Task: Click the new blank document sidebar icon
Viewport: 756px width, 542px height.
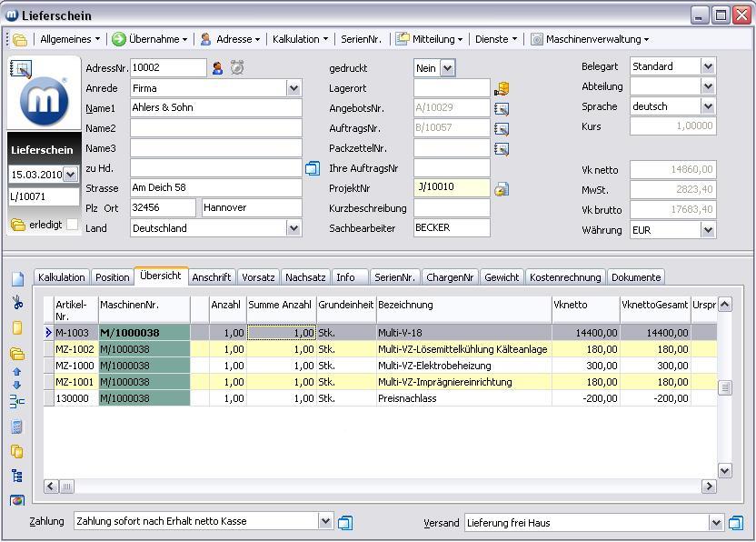Action: pyautogui.click(x=17, y=279)
